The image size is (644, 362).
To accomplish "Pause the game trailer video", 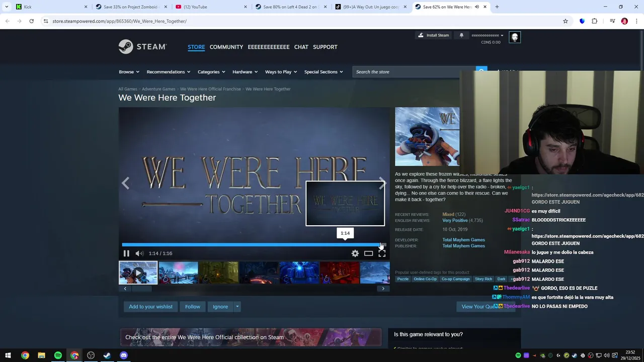I will pos(126,253).
